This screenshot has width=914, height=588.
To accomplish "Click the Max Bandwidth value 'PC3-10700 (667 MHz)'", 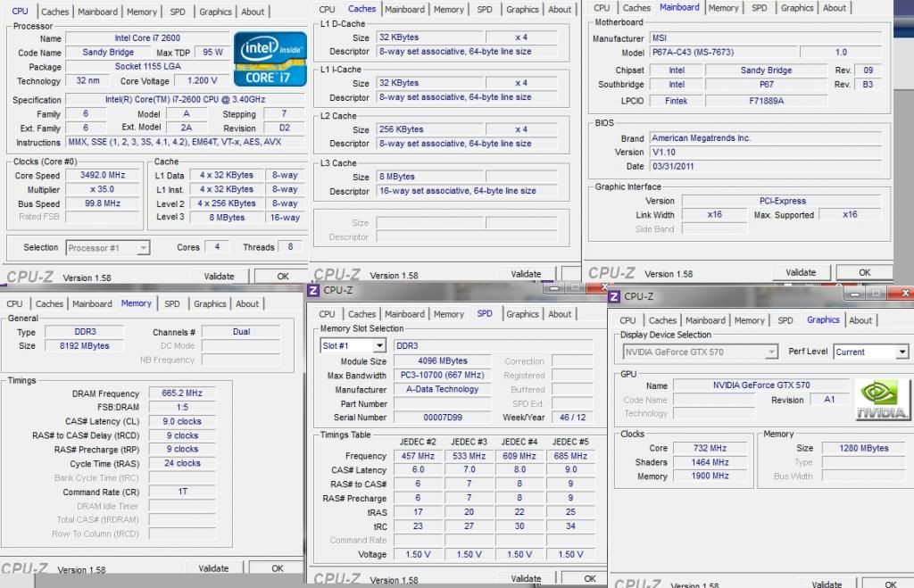I will [x=443, y=376].
